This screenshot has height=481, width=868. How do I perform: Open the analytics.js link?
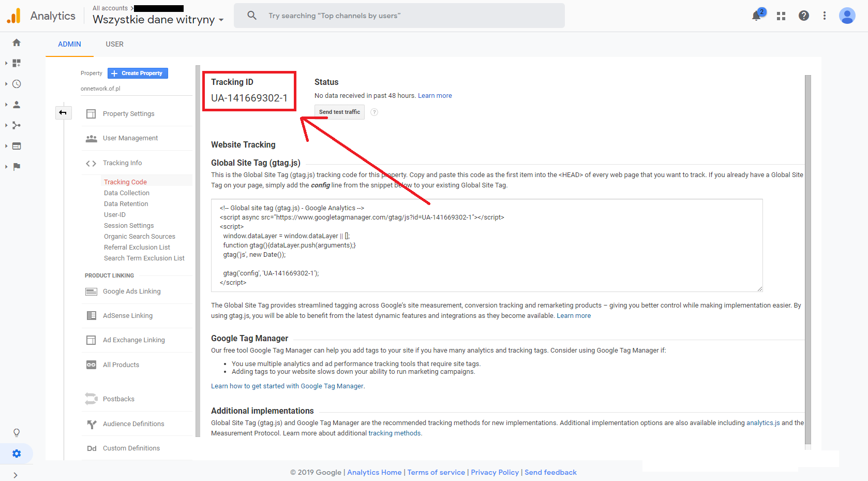762,423
